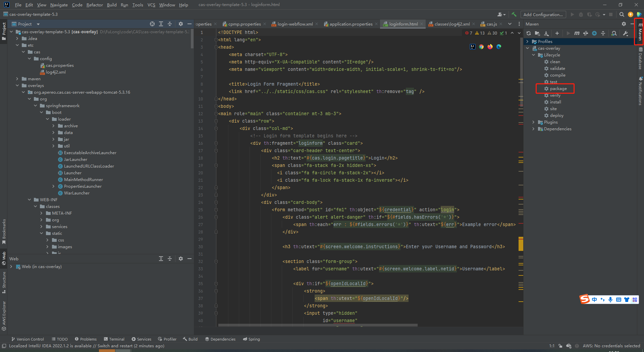Open Version Control tool window
This screenshot has height=352, width=644.
click(28, 339)
